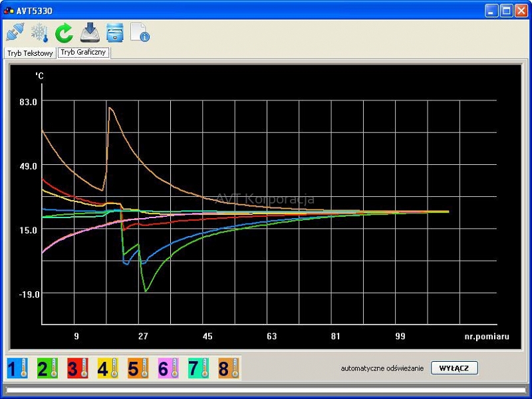Toggle sensor 3 red thermometer

(78, 368)
